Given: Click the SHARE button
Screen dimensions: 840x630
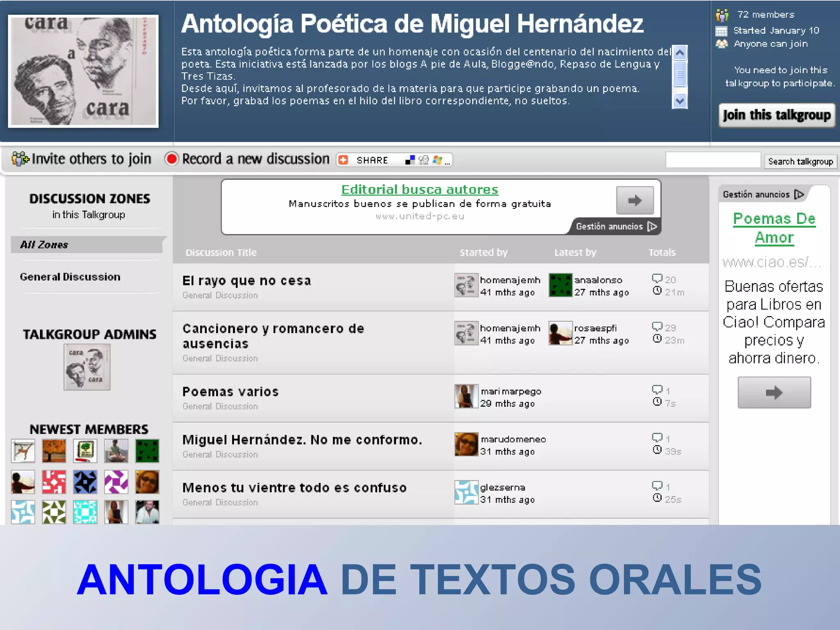Looking at the screenshot, I should pos(395,160).
